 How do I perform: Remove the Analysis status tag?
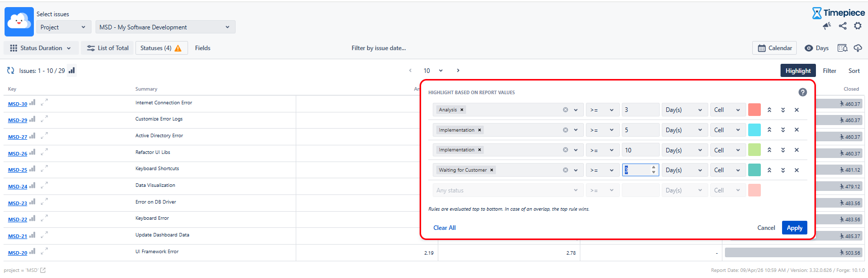click(462, 110)
